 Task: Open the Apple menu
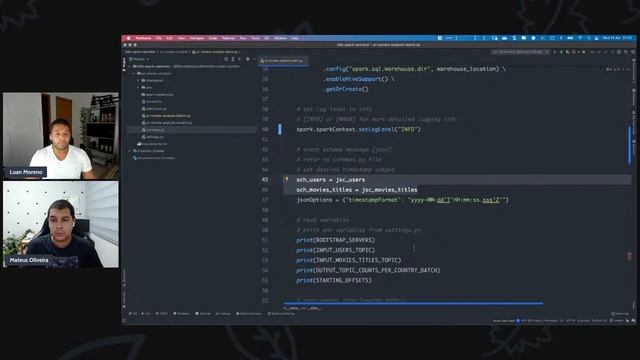128,38
